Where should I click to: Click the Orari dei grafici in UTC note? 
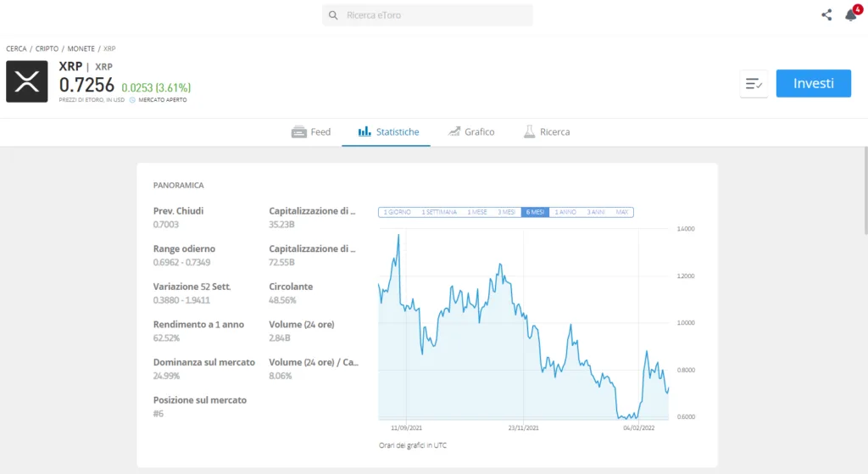click(413, 445)
